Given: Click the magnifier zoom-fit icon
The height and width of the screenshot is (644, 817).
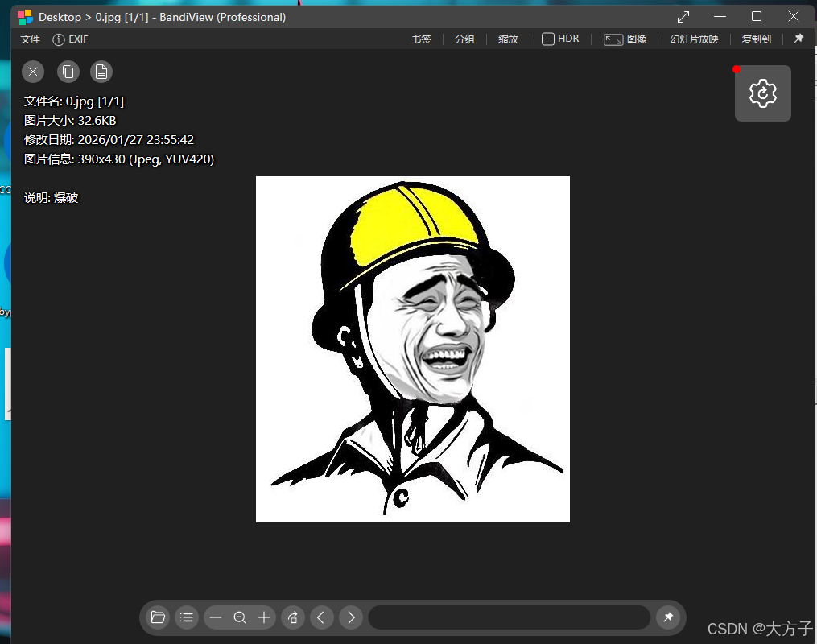Looking at the screenshot, I should [x=240, y=618].
